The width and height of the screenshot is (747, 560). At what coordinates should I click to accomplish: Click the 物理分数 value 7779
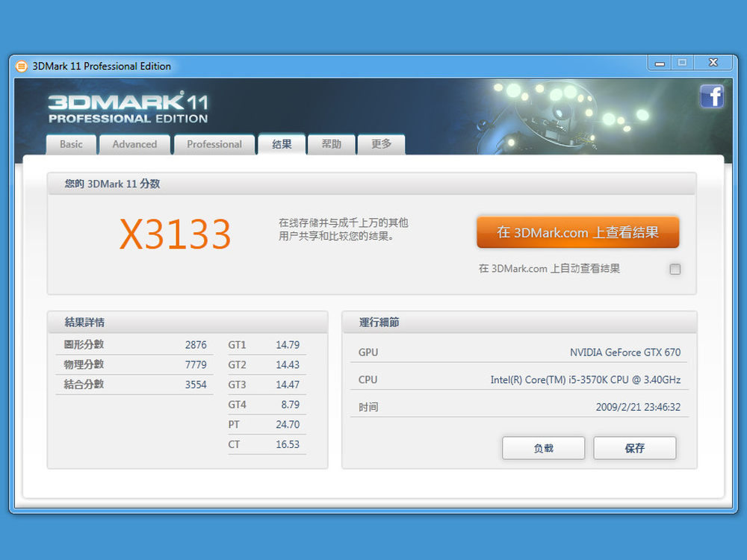(196, 365)
